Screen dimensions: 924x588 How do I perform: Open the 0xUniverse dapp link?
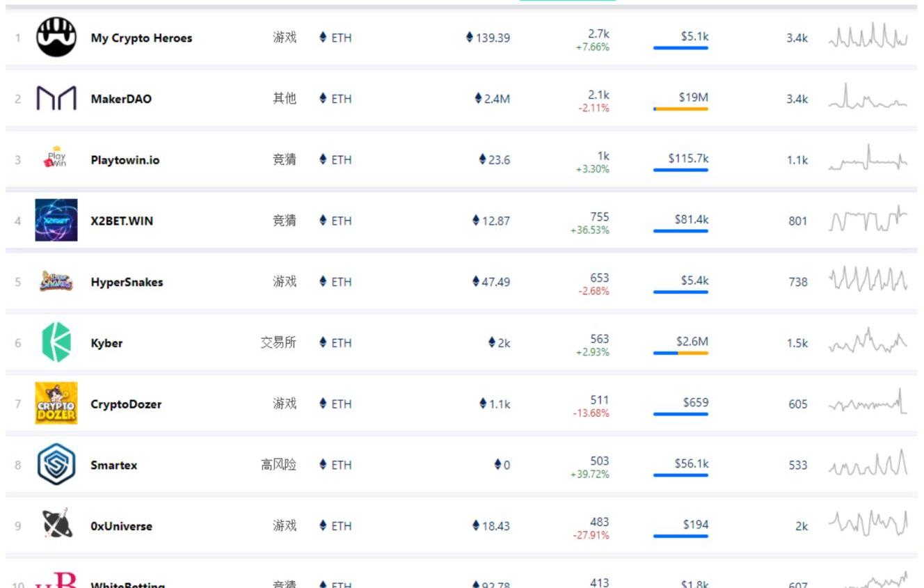pyautogui.click(x=122, y=526)
